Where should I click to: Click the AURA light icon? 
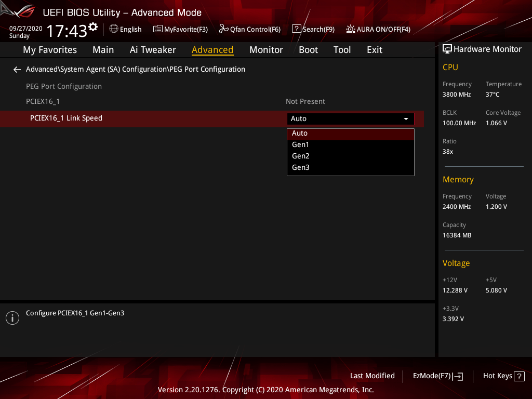[x=351, y=29]
